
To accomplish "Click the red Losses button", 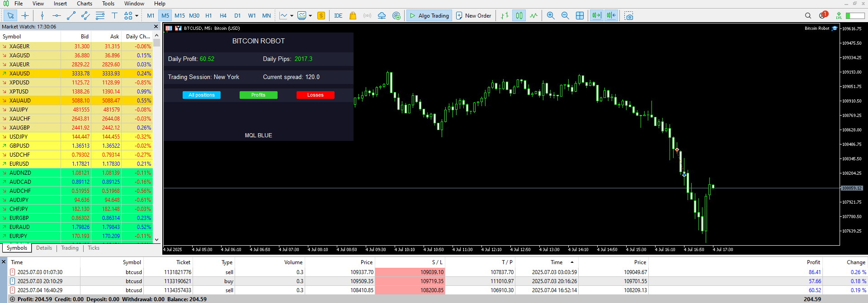I will 315,95.
